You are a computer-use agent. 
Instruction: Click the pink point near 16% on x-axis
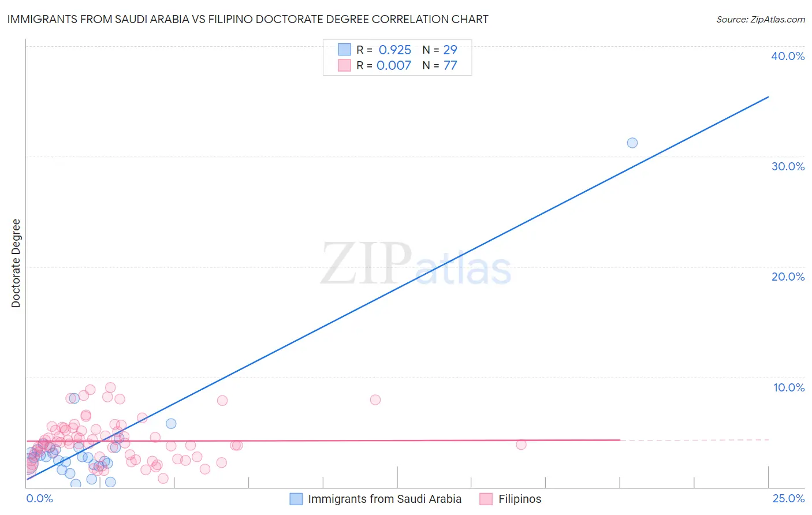(x=521, y=444)
